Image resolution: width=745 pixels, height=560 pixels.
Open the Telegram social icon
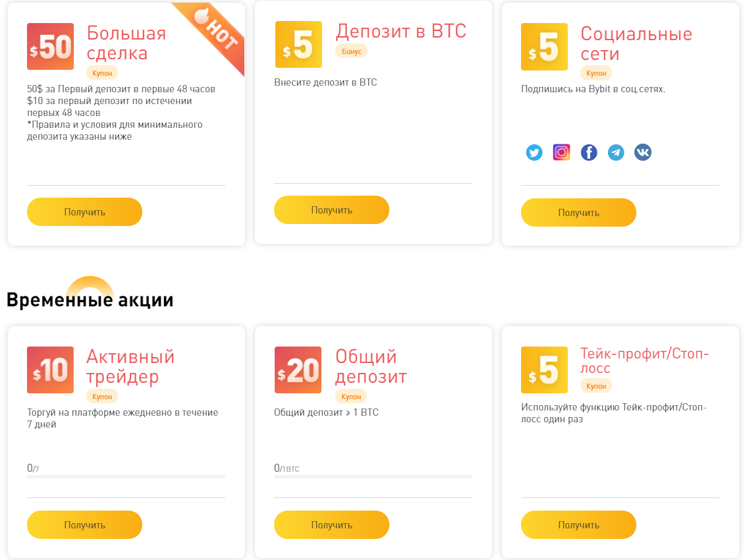click(616, 153)
